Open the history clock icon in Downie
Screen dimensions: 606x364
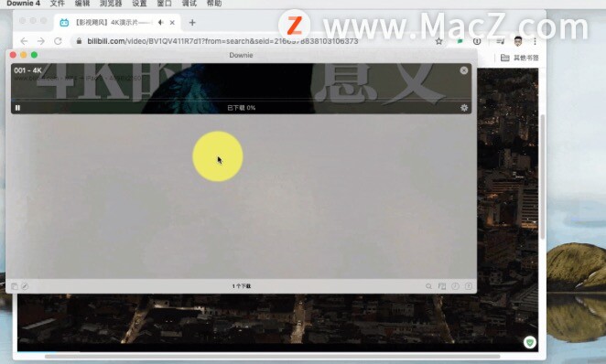(455, 286)
